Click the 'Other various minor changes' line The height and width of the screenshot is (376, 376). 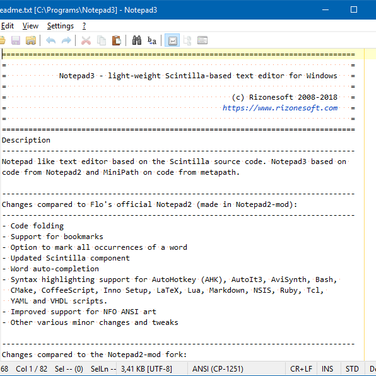pyautogui.click(x=90, y=322)
